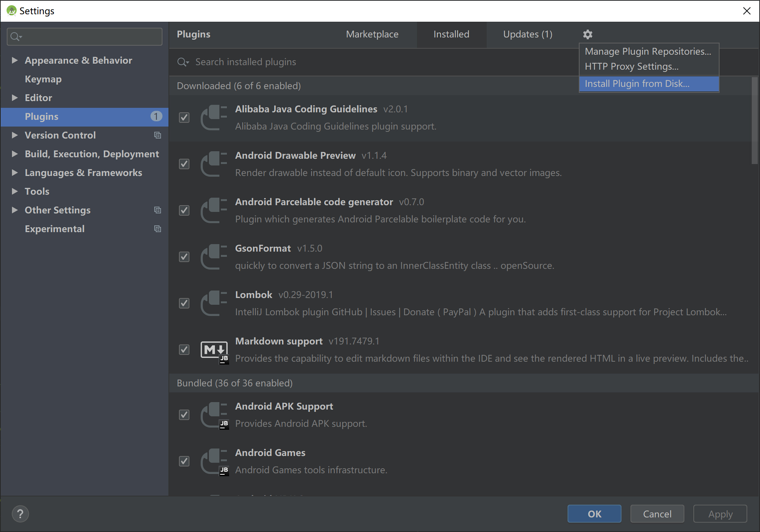Select the GsonFormat plugin title
This screenshot has width=760, height=532.
point(263,249)
